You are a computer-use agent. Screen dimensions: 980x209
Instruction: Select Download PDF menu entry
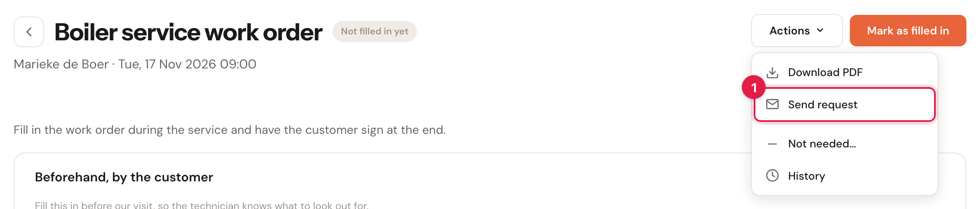click(844, 72)
